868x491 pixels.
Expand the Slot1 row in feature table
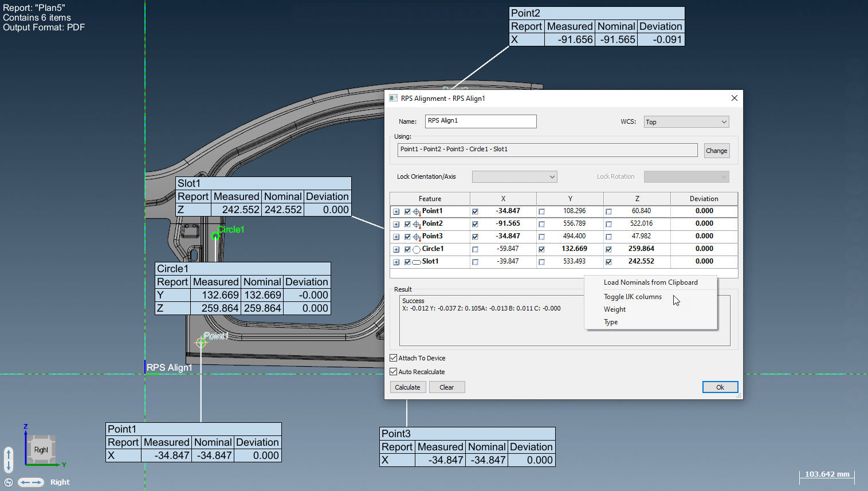[396, 262]
